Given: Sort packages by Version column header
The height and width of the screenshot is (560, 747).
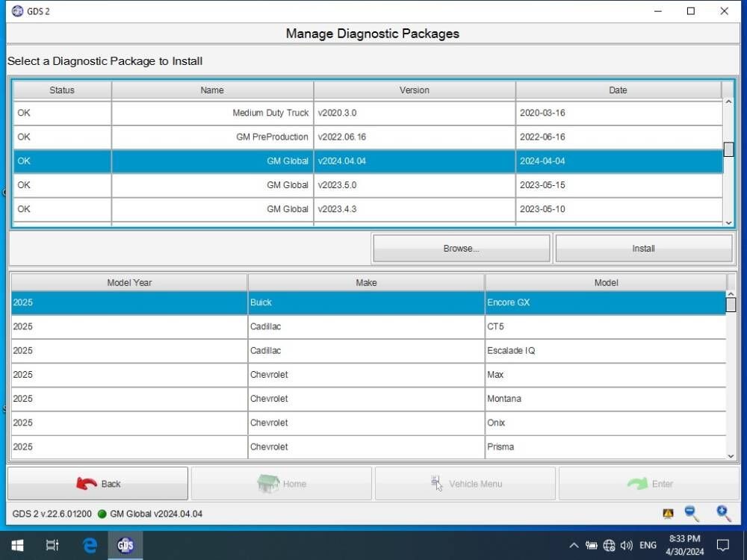Looking at the screenshot, I should point(415,90).
